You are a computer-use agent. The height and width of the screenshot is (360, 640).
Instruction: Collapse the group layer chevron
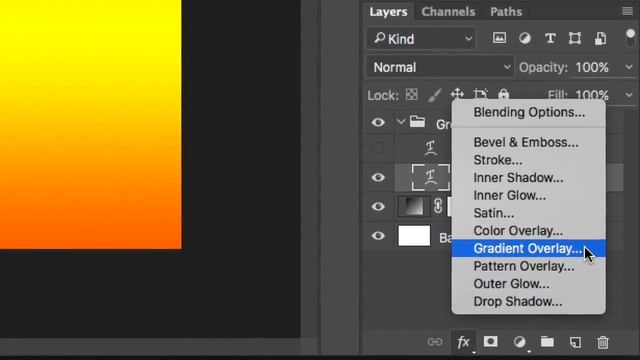pos(401,122)
